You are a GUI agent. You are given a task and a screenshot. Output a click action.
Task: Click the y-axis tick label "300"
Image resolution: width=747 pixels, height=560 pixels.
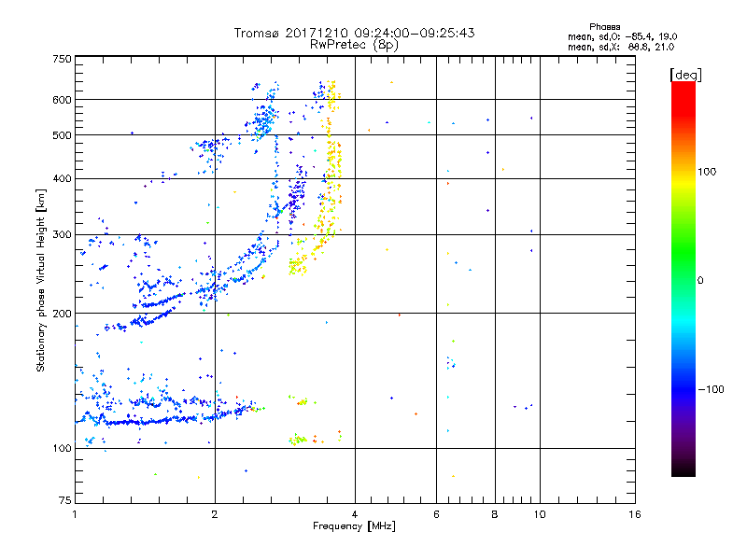pyautogui.click(x=62, y=234)
